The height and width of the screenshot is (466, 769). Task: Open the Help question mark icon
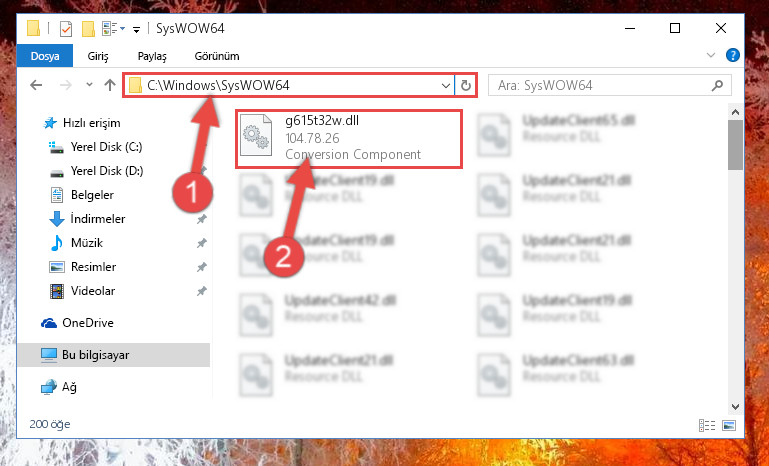coord(732,55)
